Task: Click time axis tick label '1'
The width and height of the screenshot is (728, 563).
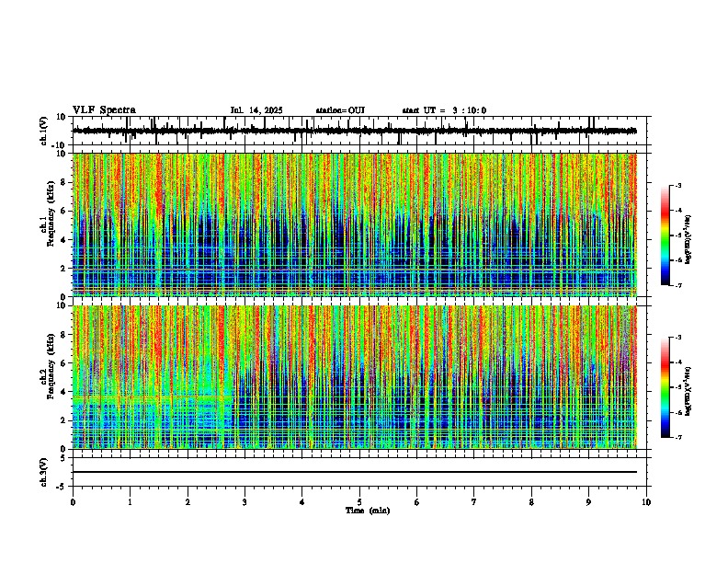Action: tap(130, 502)
